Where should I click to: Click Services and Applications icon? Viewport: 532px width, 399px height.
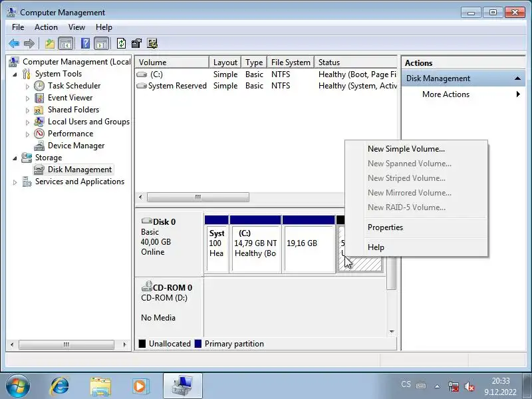click(27, 182)
